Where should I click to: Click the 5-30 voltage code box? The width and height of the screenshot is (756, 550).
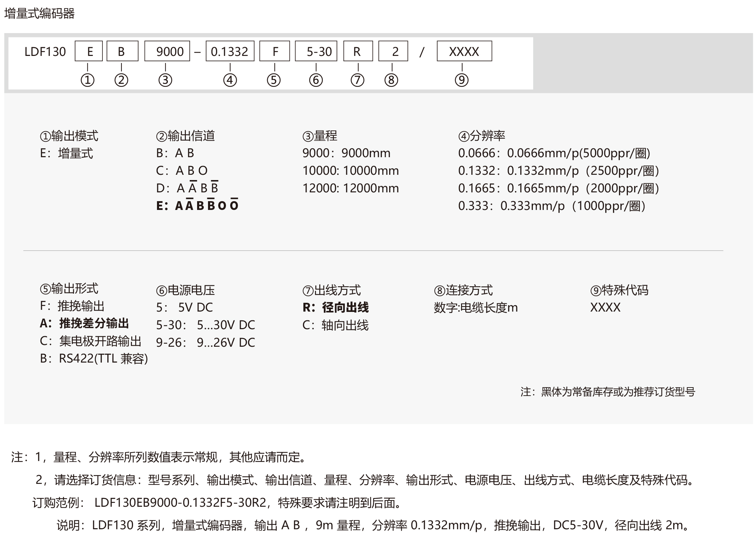tap(316, 51)
